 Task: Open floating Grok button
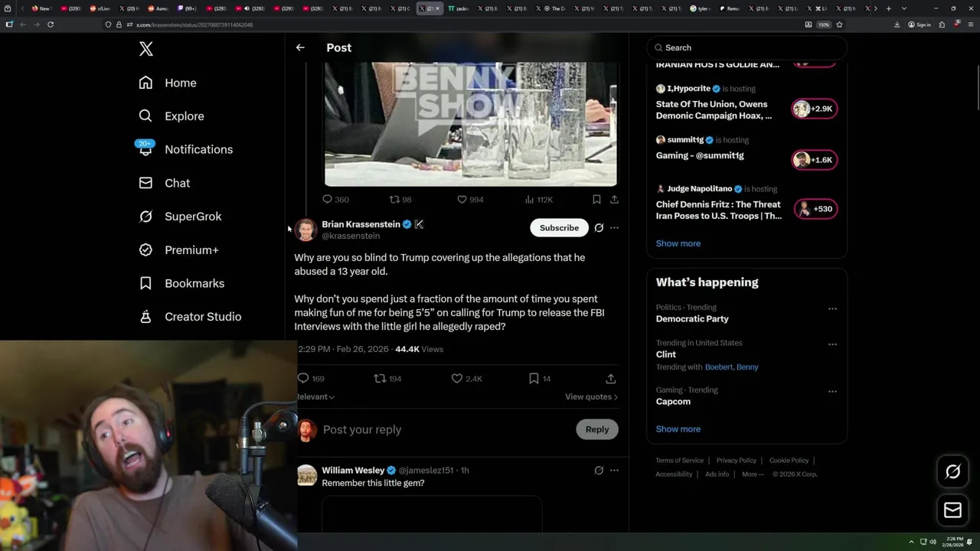click(952, 472)
